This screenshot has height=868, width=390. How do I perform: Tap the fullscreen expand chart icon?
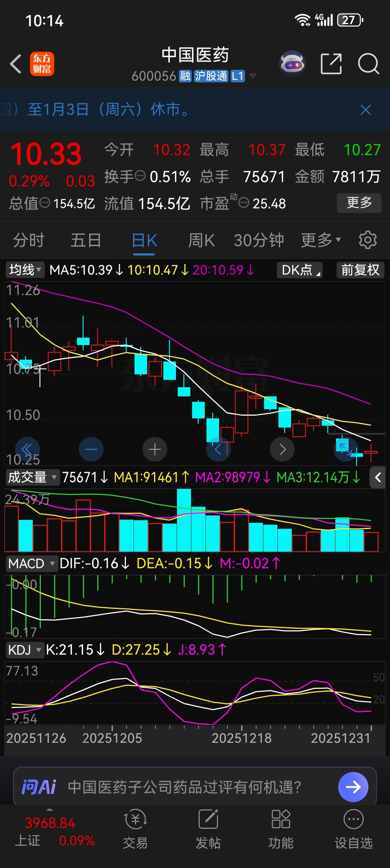pyautogui.click(x=346, y=449)
